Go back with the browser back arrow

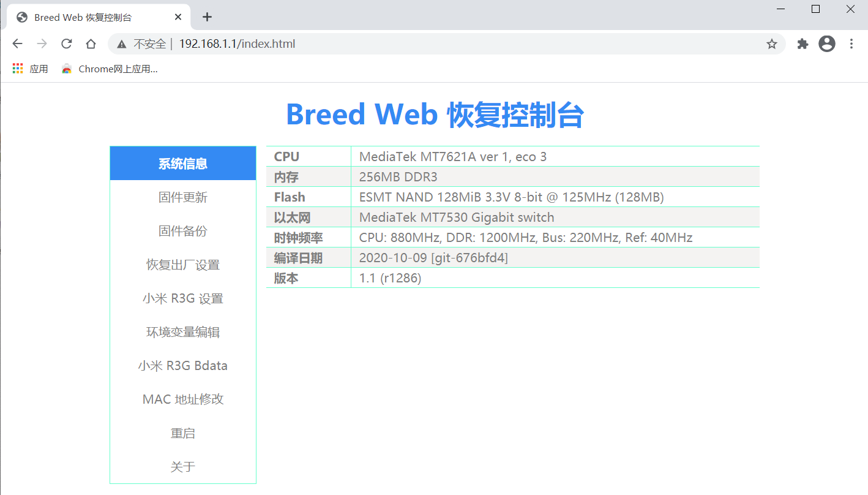click(17, 43)
